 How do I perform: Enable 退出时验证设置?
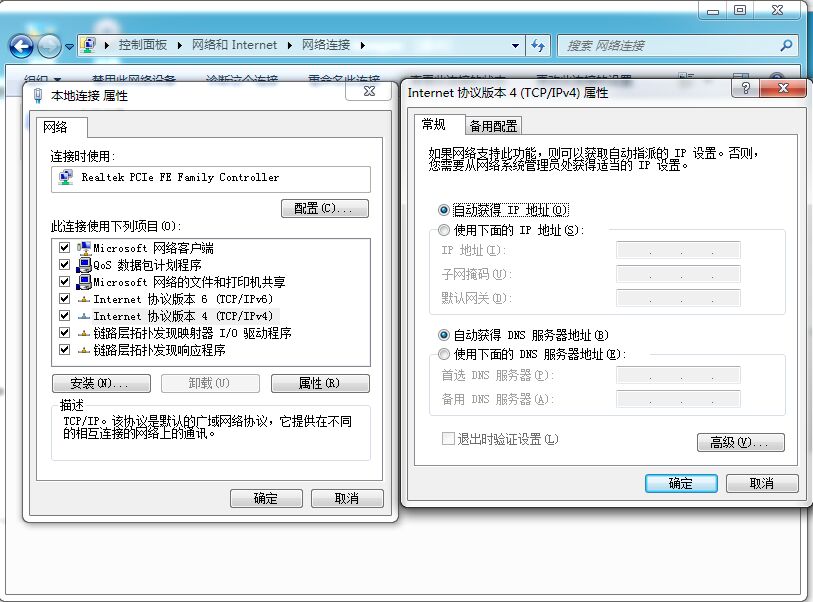coord(449,438)
